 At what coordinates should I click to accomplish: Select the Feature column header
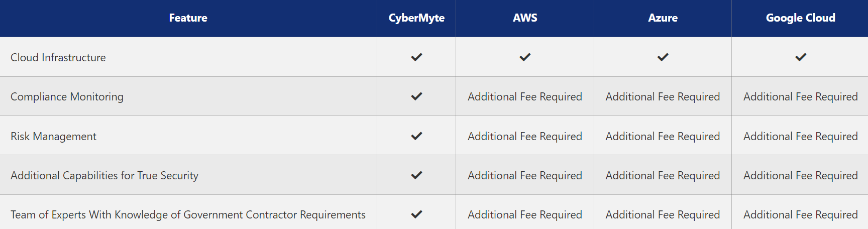[188, 18]
